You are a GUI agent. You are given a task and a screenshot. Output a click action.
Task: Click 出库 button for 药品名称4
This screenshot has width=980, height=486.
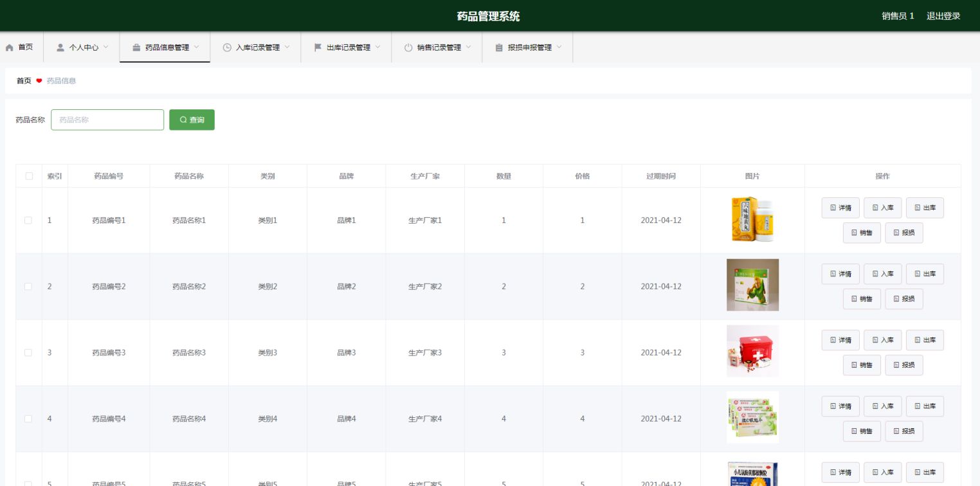click(925, 406)
